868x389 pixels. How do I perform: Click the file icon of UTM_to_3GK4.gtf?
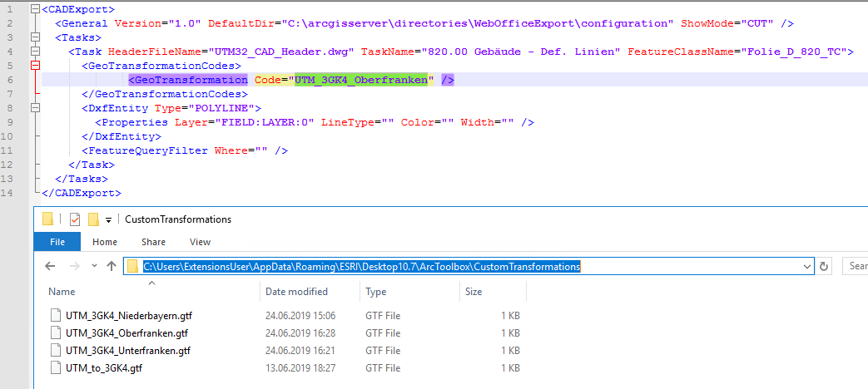[56, 367]
